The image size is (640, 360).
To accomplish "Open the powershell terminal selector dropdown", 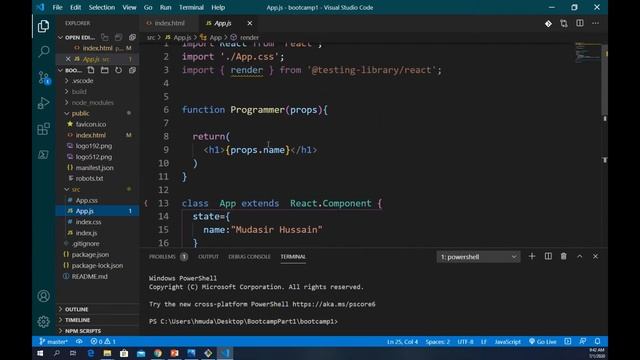I will tap(478, 257).
